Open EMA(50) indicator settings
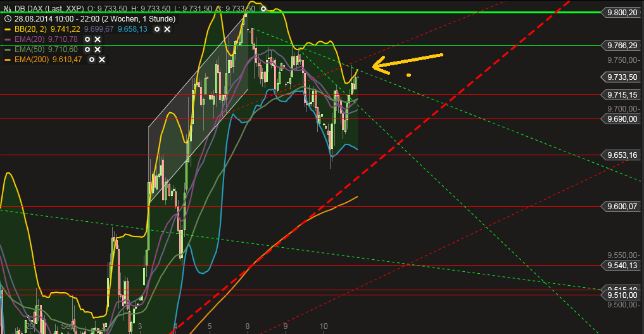This screenshot has height=334, width=644. (87, 49)
